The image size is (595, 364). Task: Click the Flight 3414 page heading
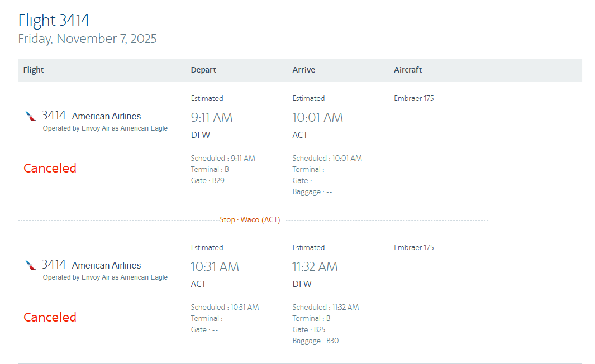tap(54, 20)
